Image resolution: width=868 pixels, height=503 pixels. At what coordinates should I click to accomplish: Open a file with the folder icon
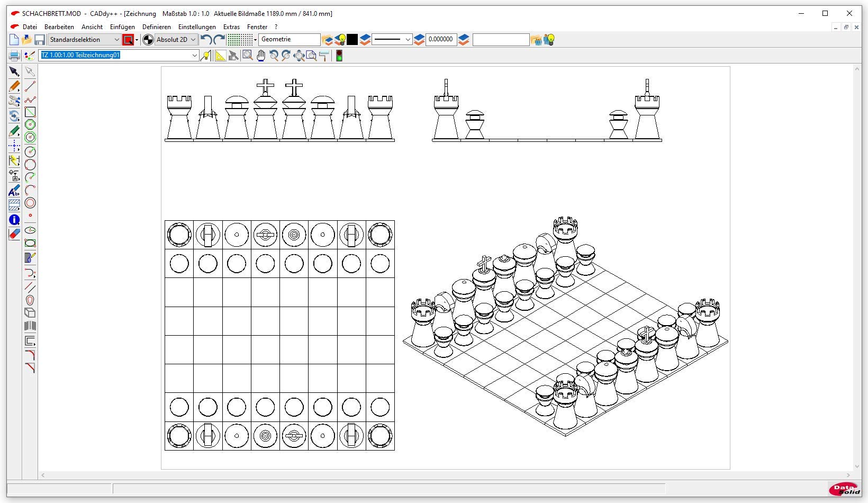tap(27, 40)
